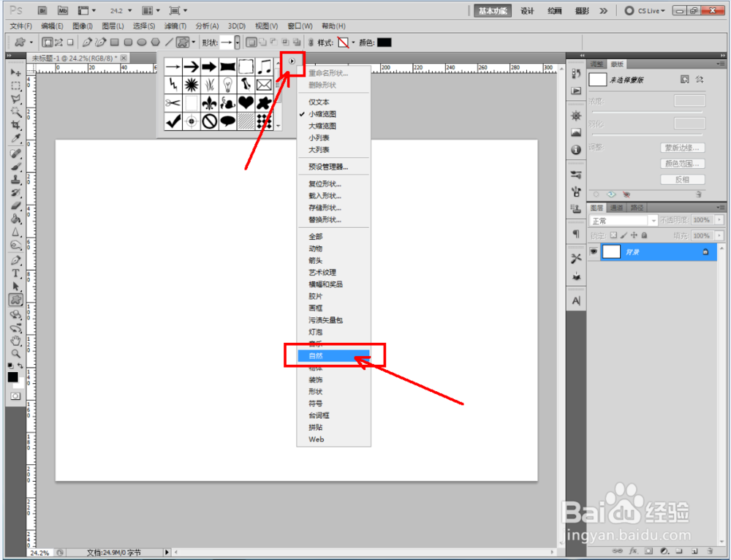Click the foreground color swatch
731x560 pixels.
pyautogui.click(x=13, y=377)
